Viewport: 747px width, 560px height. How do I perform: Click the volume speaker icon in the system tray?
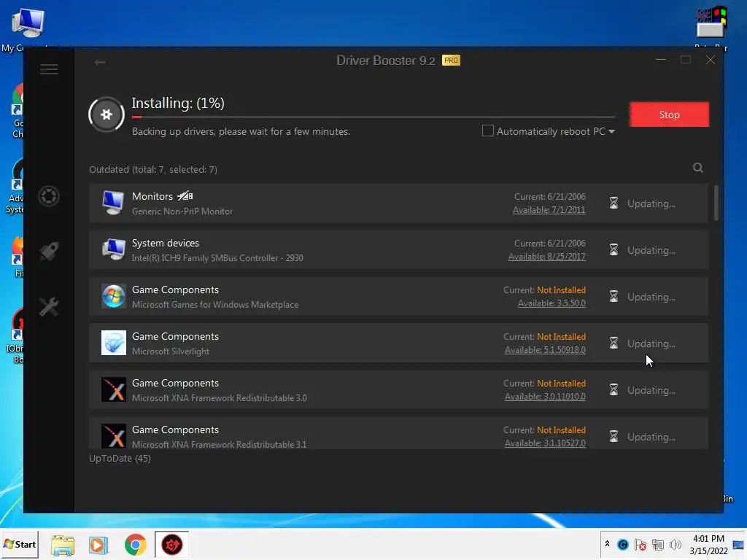click(x=675, y=545)
